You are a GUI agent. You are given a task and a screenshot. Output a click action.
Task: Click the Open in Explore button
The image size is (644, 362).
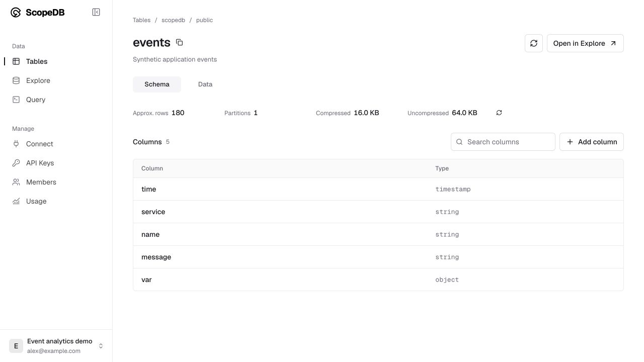pyautogui.click(x=585, y=43)
